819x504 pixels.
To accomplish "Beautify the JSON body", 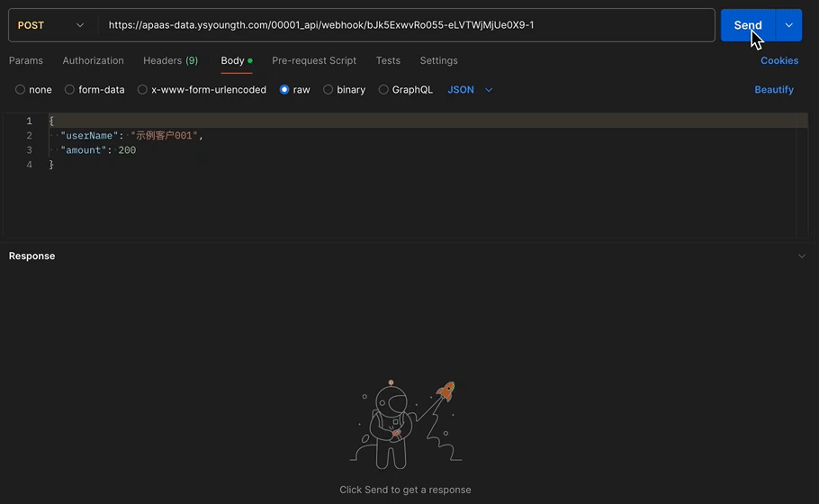I will click(774, 90).
